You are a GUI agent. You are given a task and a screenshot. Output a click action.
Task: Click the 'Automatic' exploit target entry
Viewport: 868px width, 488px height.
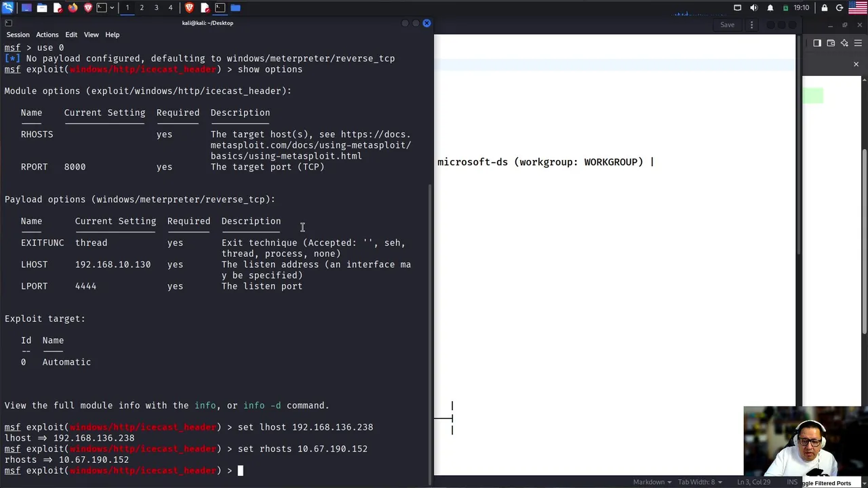pos(66,362)
